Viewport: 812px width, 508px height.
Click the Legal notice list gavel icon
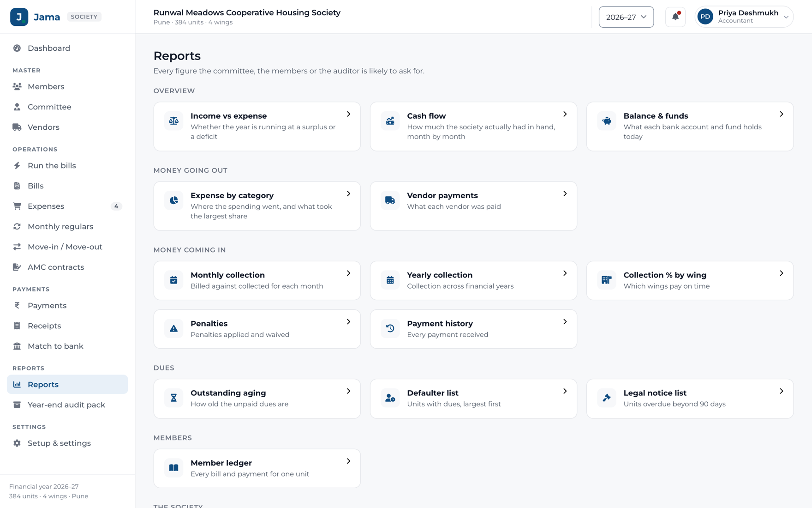pyautogui.click(x=607, y=398)
